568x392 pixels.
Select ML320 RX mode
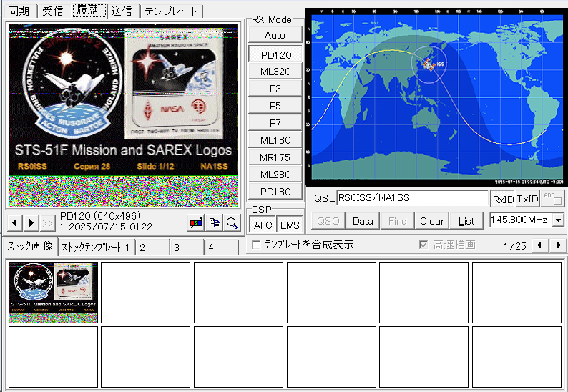click(275, 72)
